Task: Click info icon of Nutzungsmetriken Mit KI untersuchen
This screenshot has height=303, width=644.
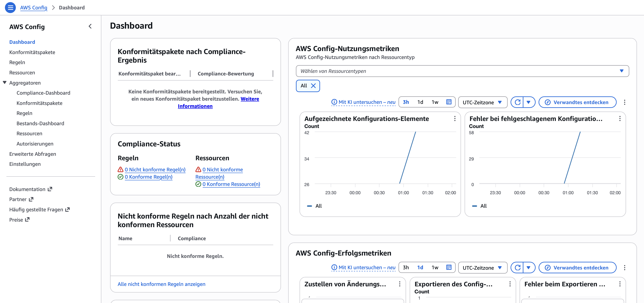Action: [x=334, y=102]
